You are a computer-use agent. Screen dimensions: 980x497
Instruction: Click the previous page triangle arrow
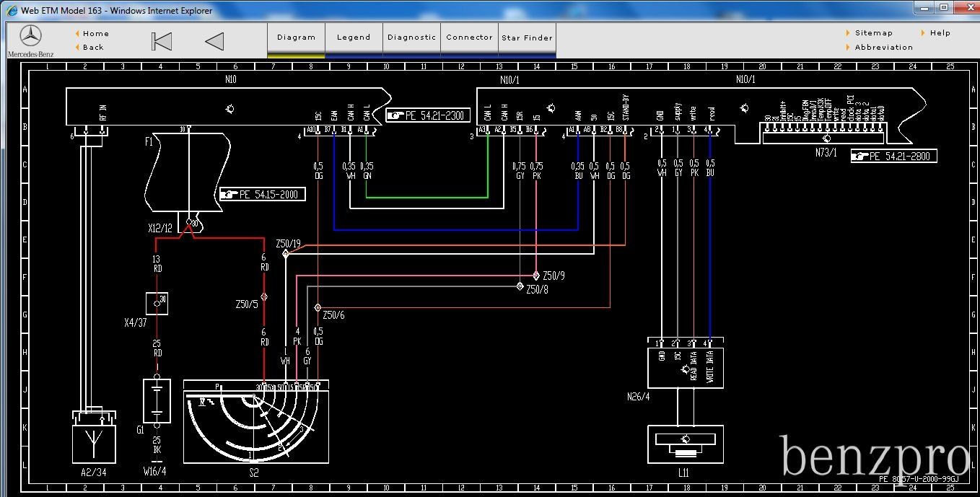pos(214,41)
